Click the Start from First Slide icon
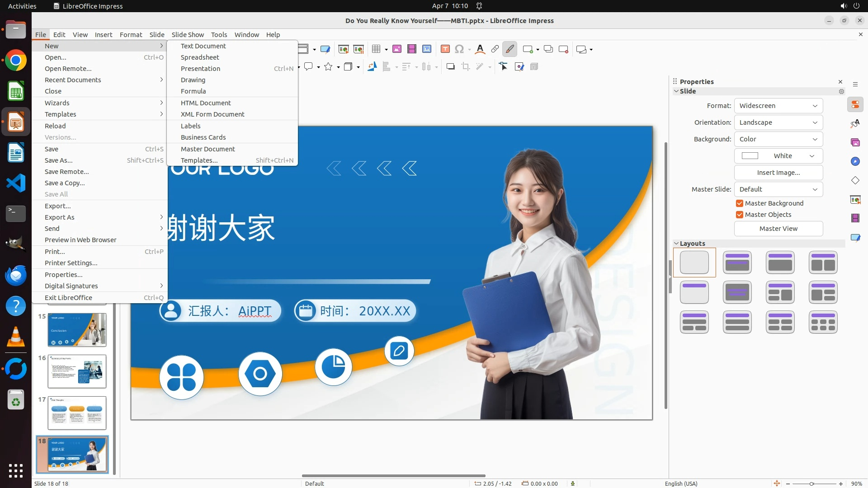The width and height of the screenshot is (868, 488). (x=344, y=49)
